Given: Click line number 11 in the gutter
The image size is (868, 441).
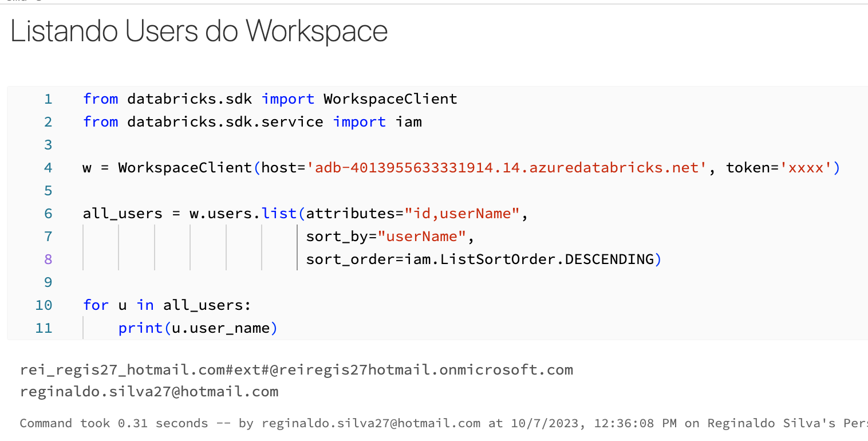Looking at the screenshot, I should coord(44,328).
